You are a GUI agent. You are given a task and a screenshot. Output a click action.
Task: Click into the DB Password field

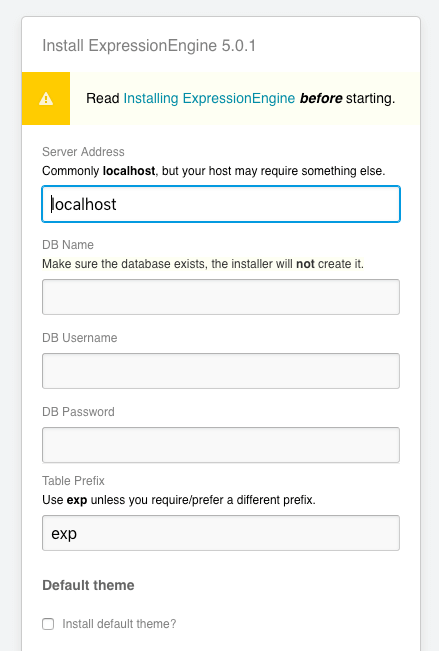point(221,445)
